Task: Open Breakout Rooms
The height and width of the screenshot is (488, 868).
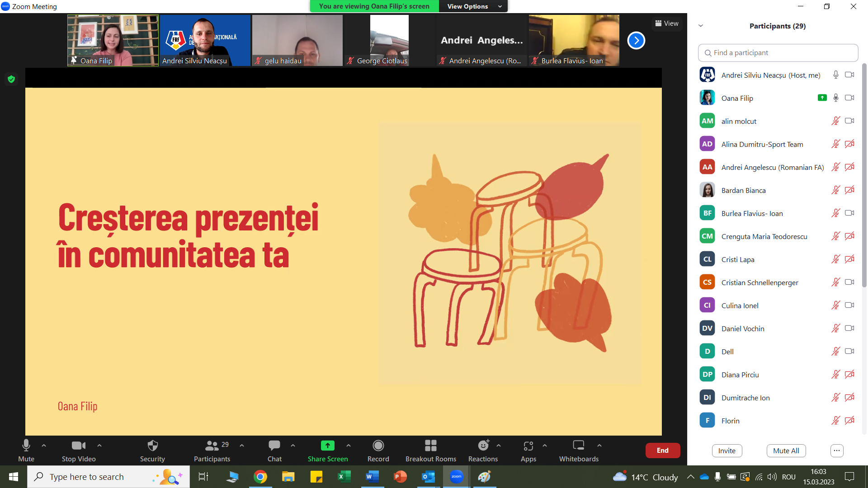Action: [430, 446]
